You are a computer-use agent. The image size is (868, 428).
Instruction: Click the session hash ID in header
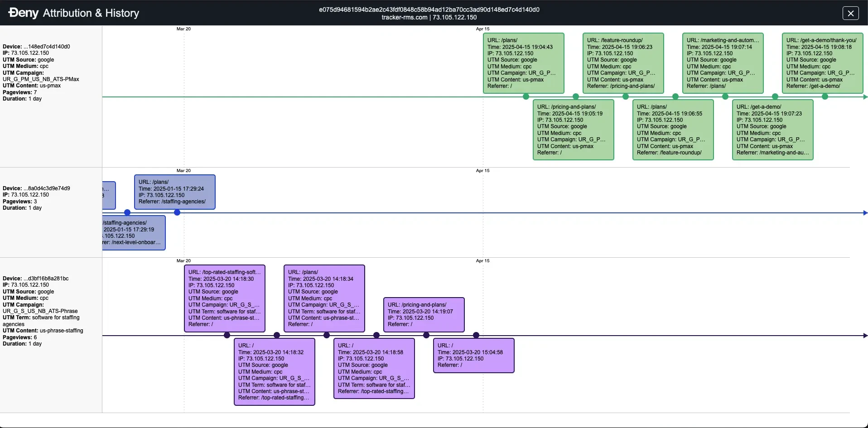pyautogui.click(x=429, y=10)
